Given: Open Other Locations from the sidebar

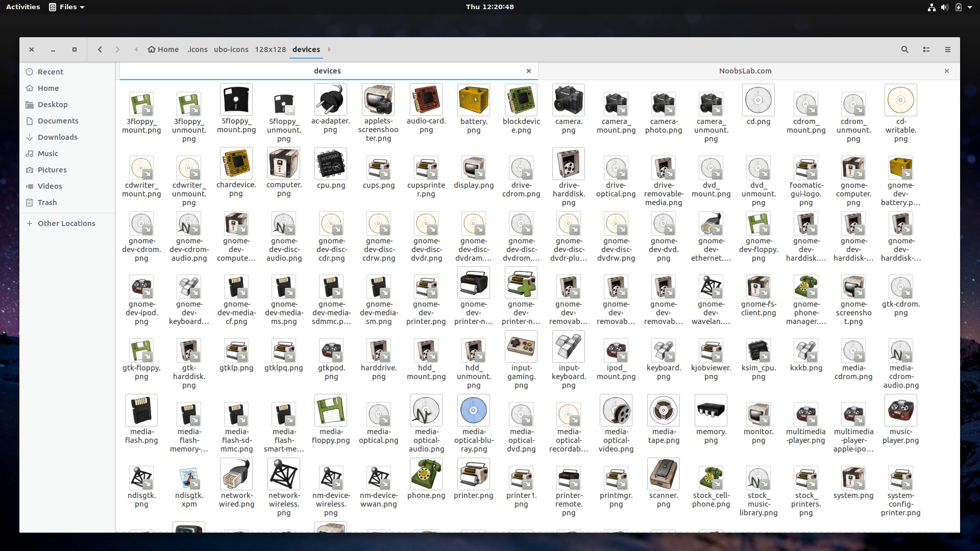Looking at the screenshot, I should 66,223.
